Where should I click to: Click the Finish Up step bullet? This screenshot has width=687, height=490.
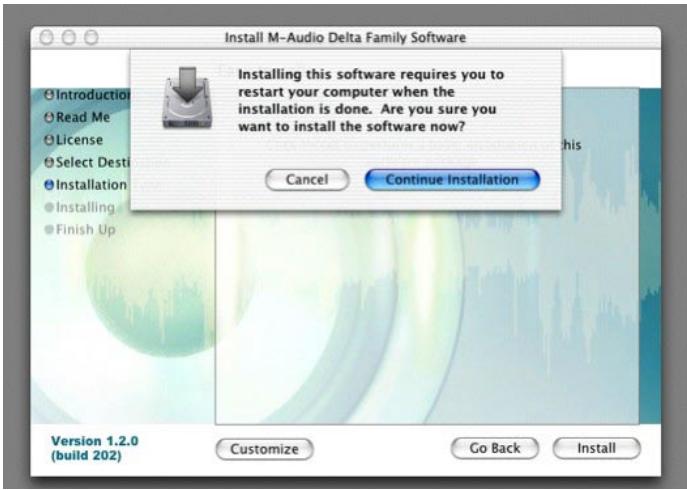[49, 229]
